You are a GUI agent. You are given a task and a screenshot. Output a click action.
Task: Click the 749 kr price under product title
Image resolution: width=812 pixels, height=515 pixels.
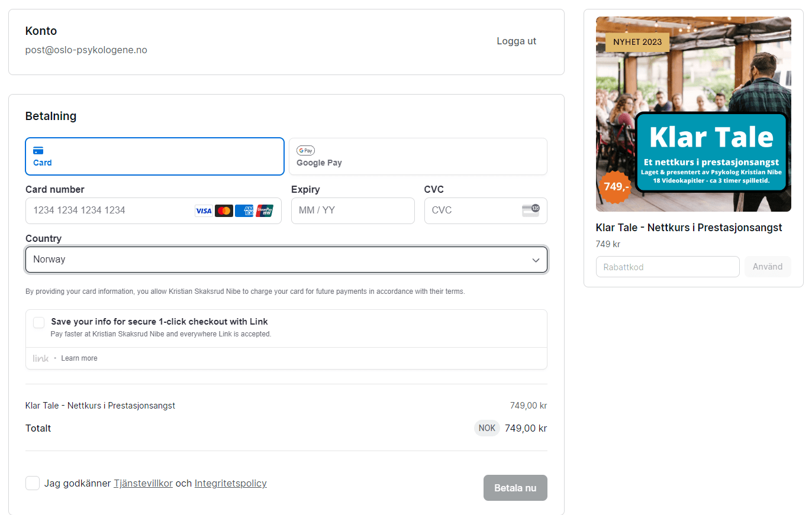click(x=608, y=244)
